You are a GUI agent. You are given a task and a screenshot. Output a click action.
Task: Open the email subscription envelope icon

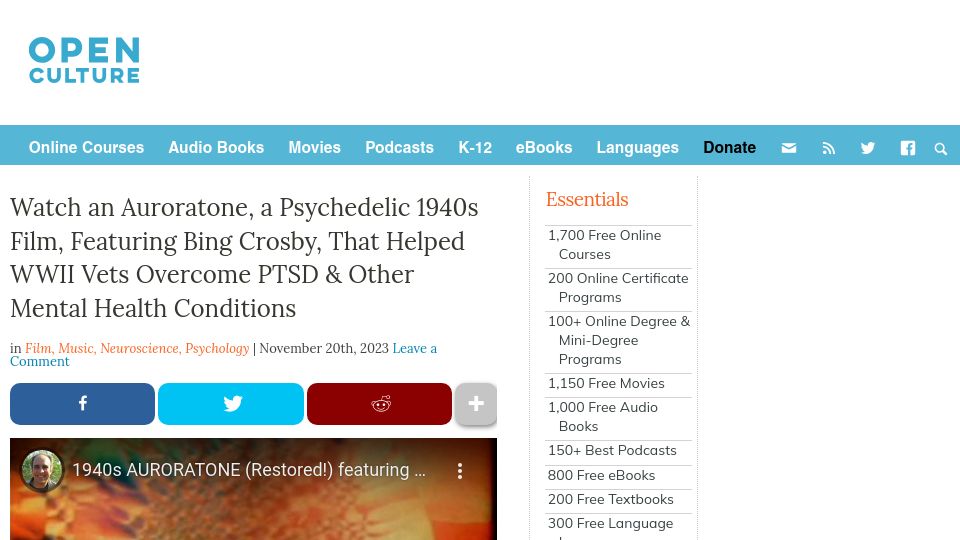(789, 148)
